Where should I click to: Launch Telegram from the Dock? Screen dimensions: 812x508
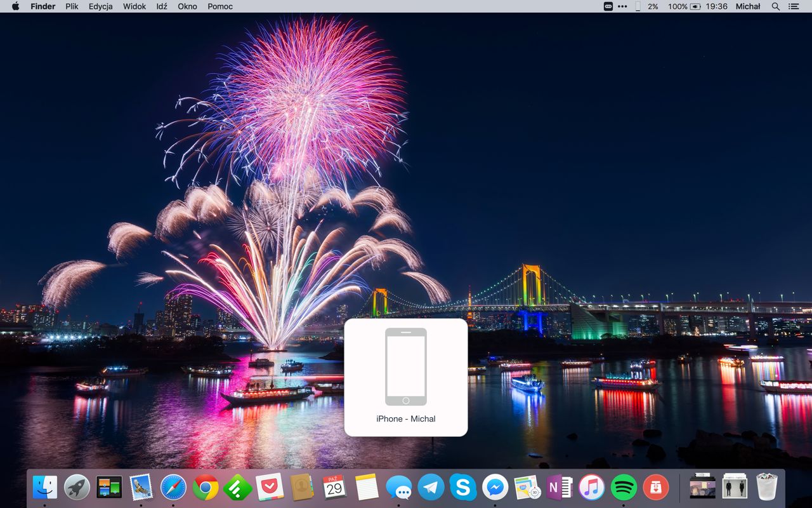click(x=431, y=488)
